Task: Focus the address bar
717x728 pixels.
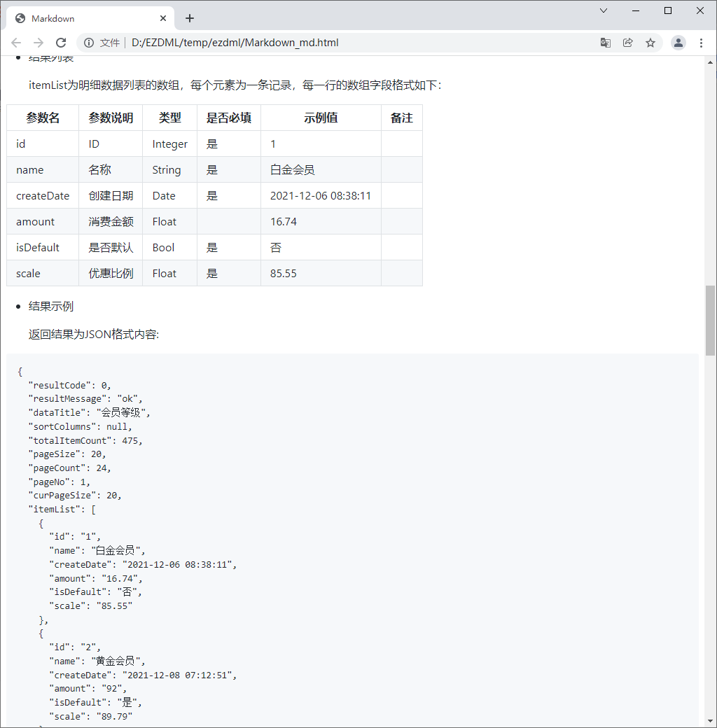Action: (280, 42)
